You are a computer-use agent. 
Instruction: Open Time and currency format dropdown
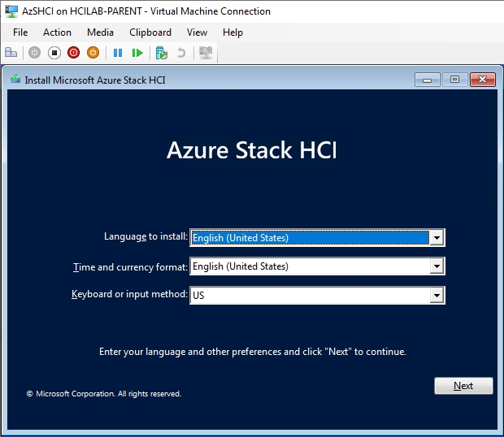click(x=437, y=266)
